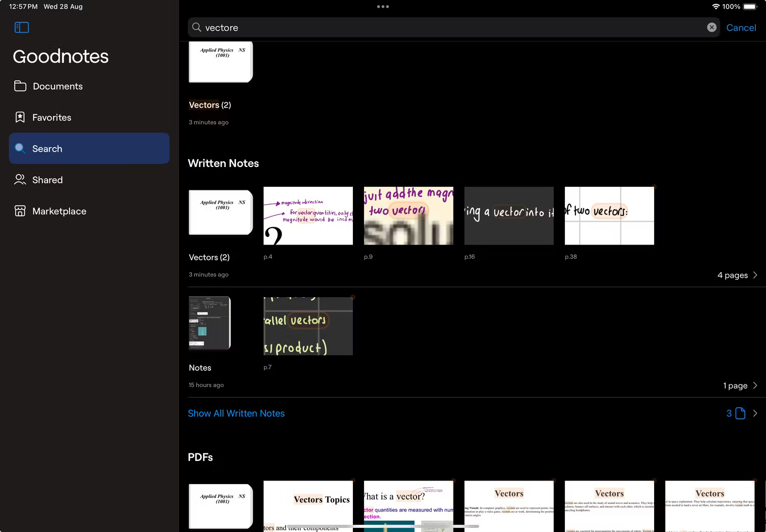Click the Marketplace storefront icon

(x=20, y=211)
